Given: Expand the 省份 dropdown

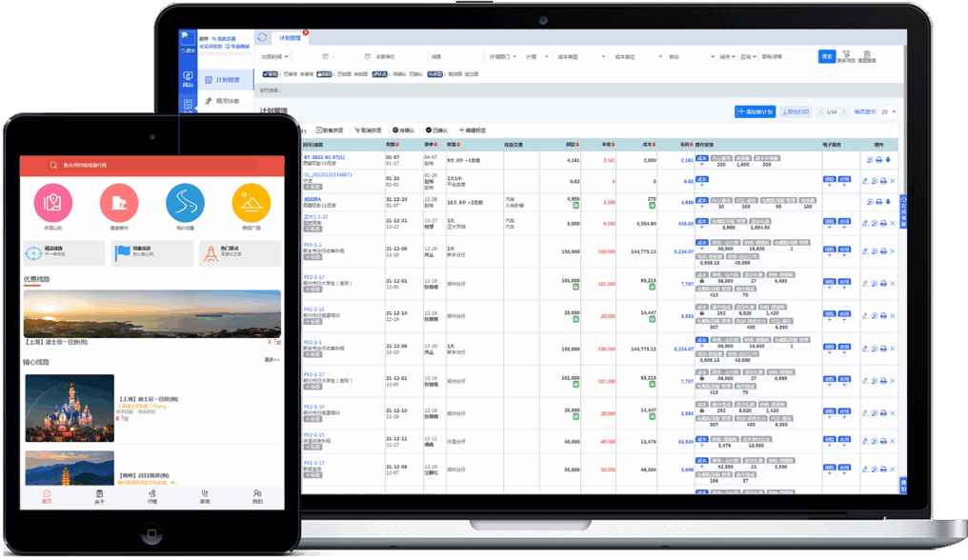Looking at the screenshot, I should [x=692, y=57].
